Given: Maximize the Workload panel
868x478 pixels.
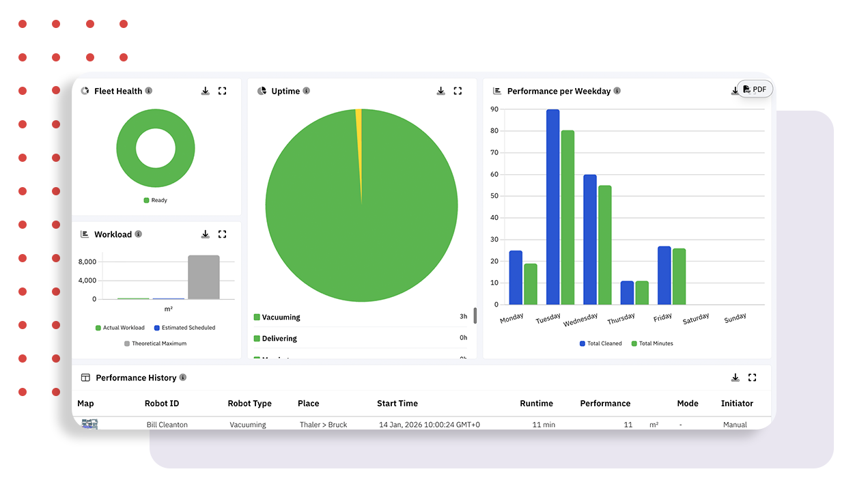Looking at the screenshot, I should tap(222, 234).
